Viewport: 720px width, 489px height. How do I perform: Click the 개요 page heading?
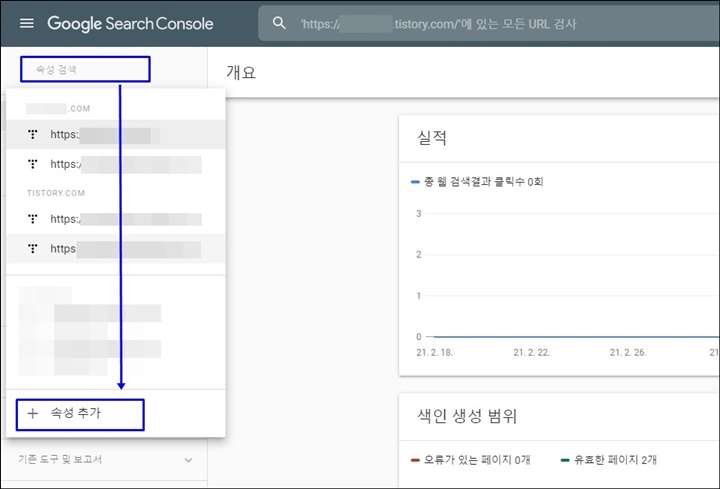(241, 73)
